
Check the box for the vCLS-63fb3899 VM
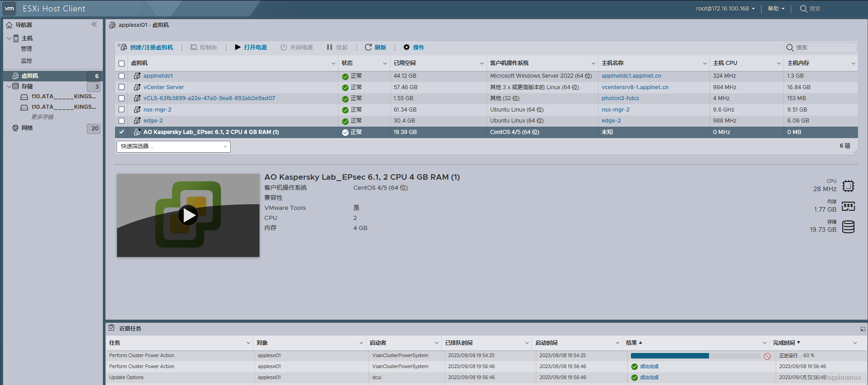click(122, 98)
